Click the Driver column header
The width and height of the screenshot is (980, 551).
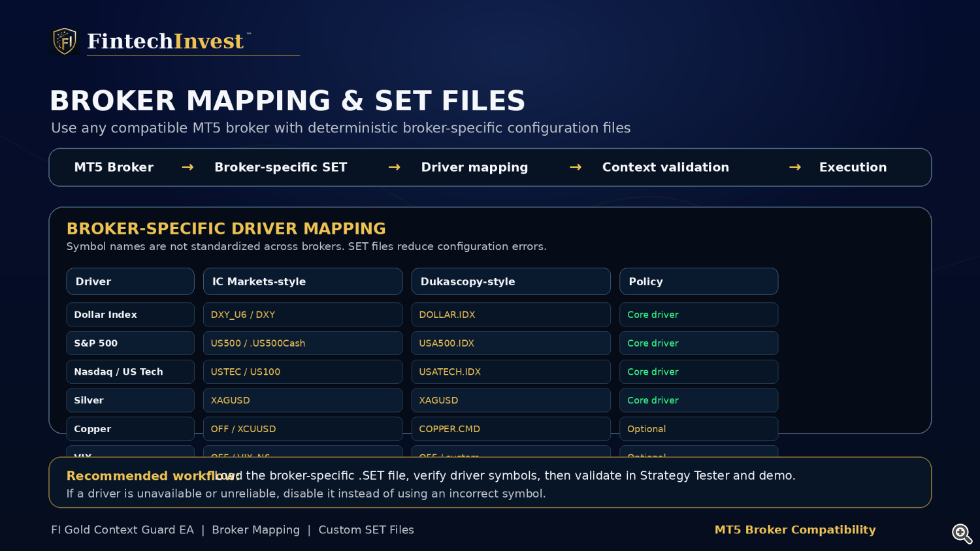(x=130, y=281)
